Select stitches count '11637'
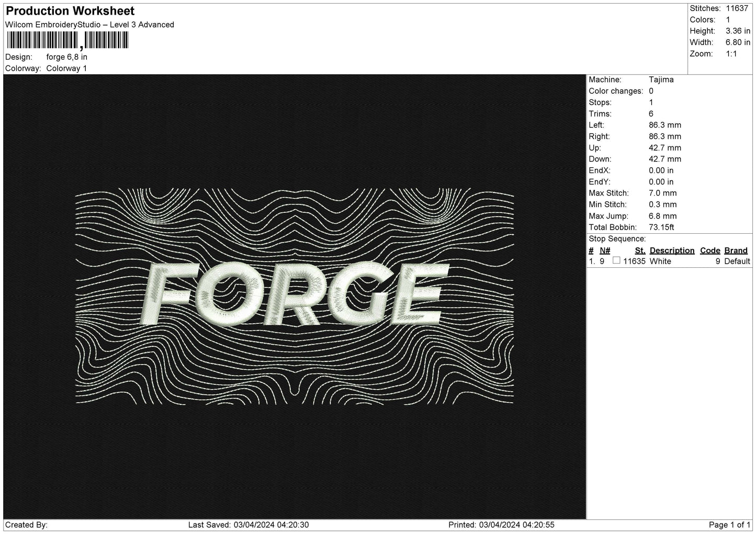The image size is (756, 534). [737, 8]
